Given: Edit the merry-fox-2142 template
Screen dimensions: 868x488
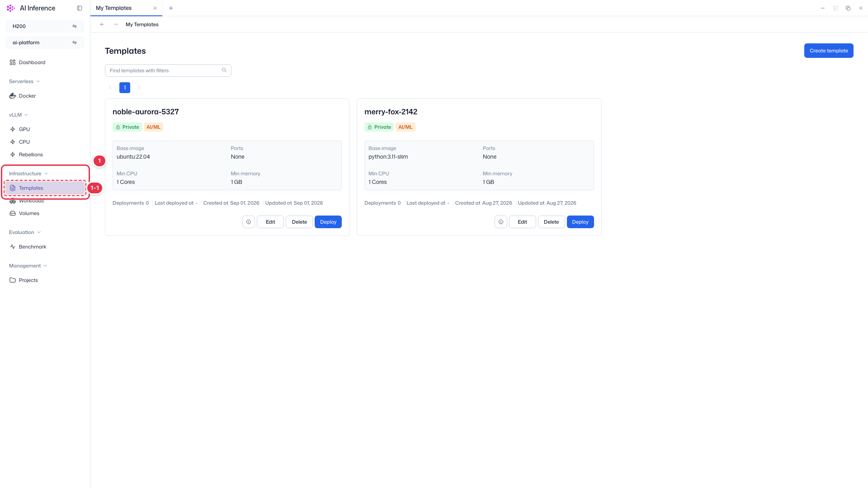Looking at the screenshot, I should tap(523, 222).
